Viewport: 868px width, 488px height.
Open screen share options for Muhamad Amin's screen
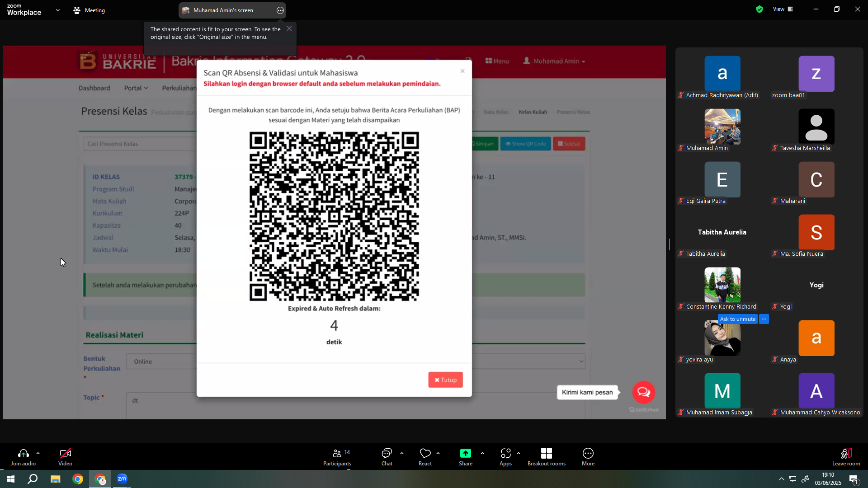pyautogui.click(x=280, y=10)
